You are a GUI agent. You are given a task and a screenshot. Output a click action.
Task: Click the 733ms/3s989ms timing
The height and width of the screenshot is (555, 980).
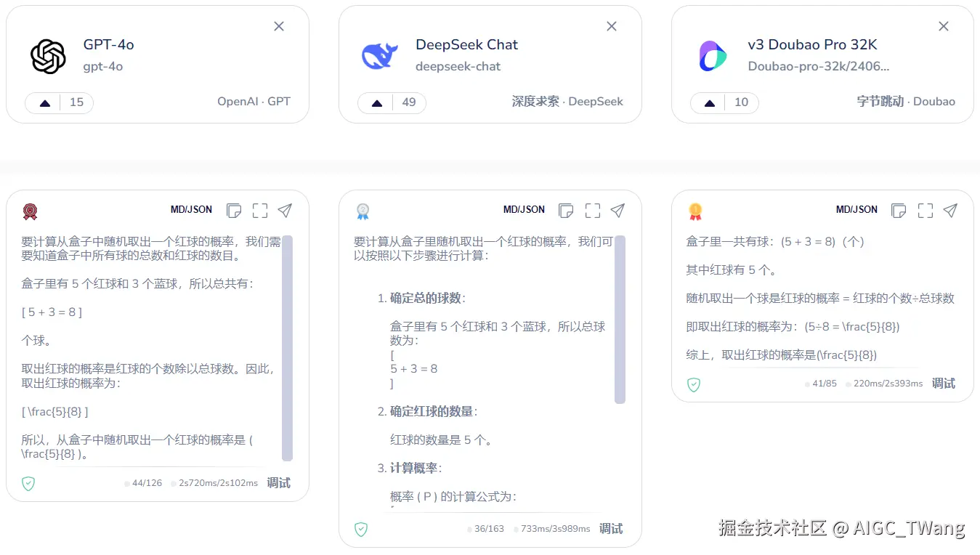pos(556,529)
